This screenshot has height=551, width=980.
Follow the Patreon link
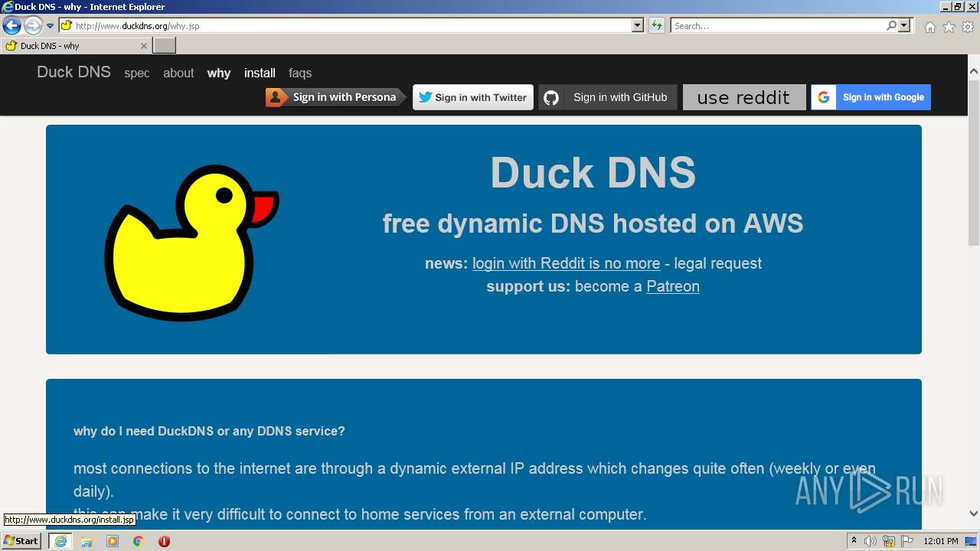tap(673, 286)
